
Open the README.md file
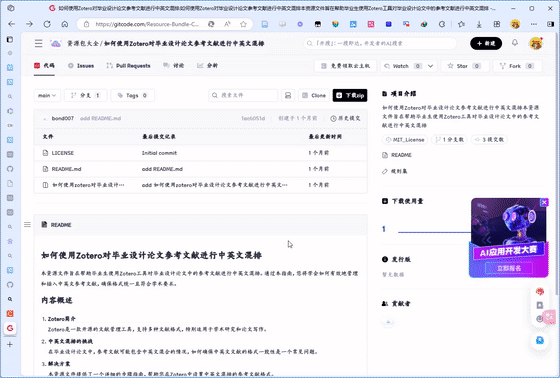click(x=66, y=169)
